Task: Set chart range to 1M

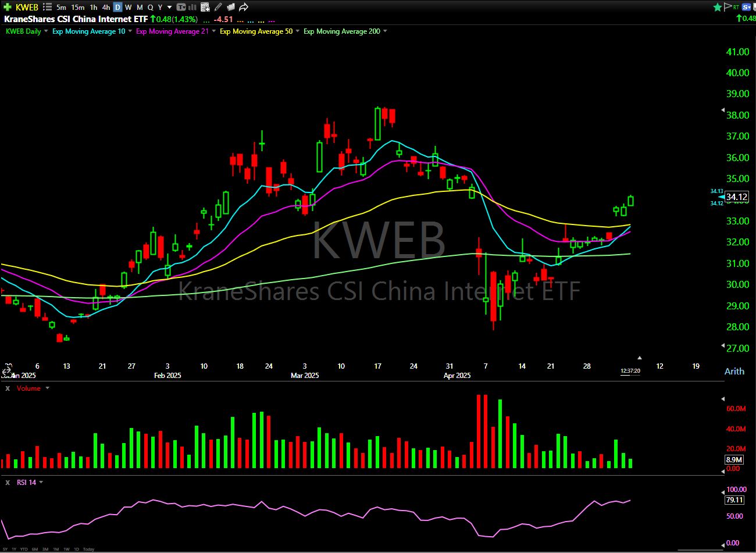Action: point(56,549)
